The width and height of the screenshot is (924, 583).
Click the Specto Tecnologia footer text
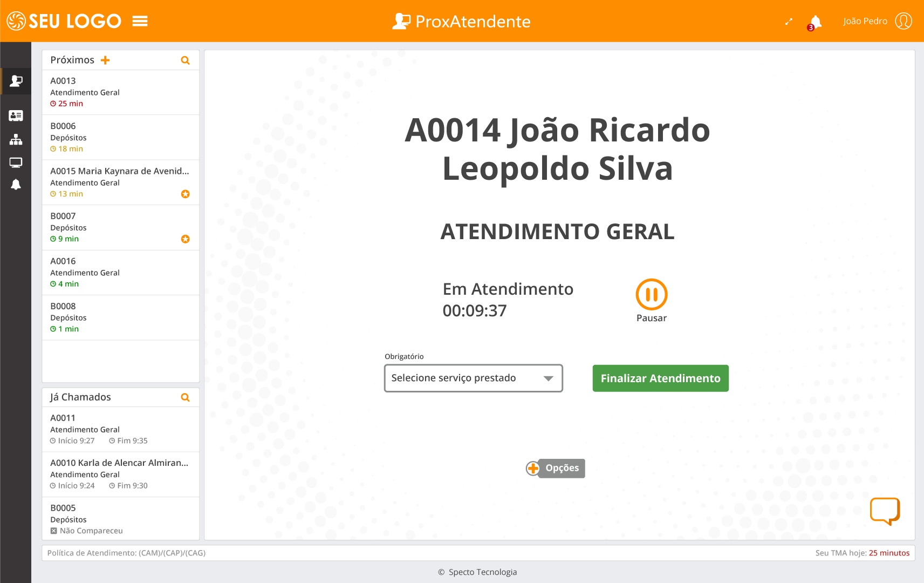click(483, 572)
